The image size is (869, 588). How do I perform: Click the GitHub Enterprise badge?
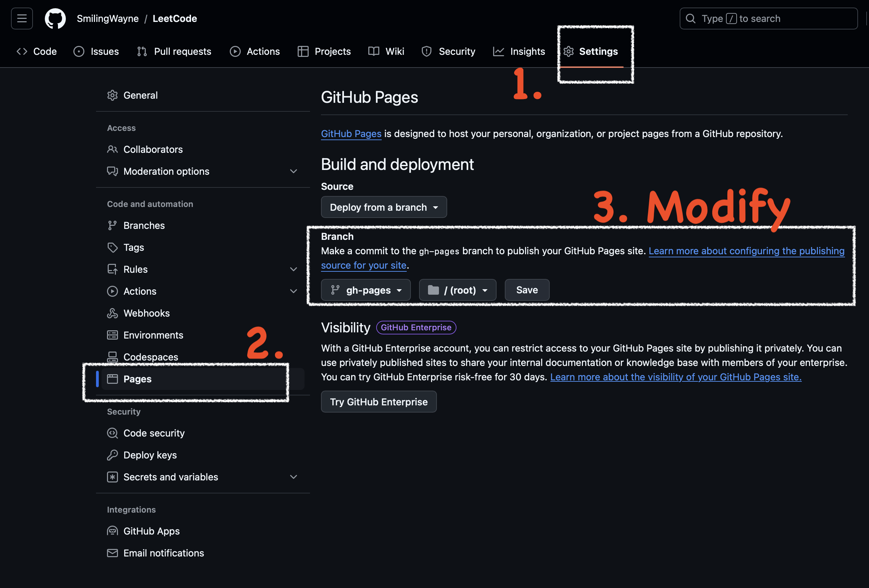pyautogui.click(x=416, y=327)
